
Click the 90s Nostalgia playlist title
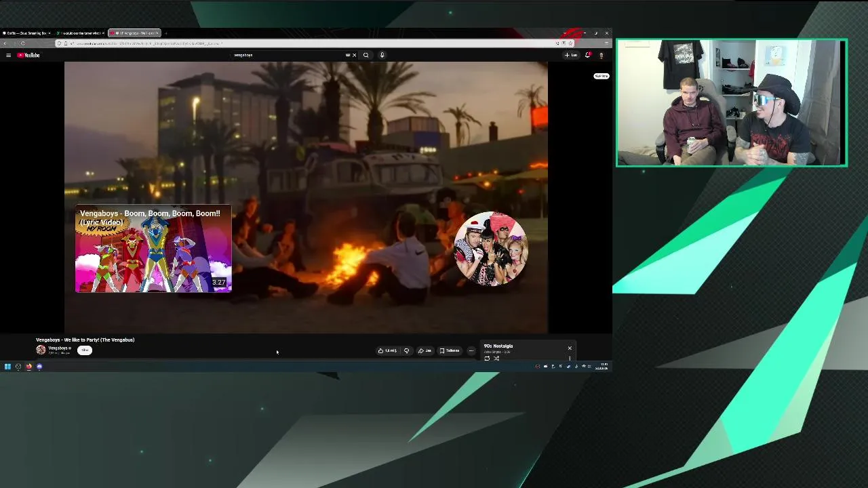tap(498, 346)
